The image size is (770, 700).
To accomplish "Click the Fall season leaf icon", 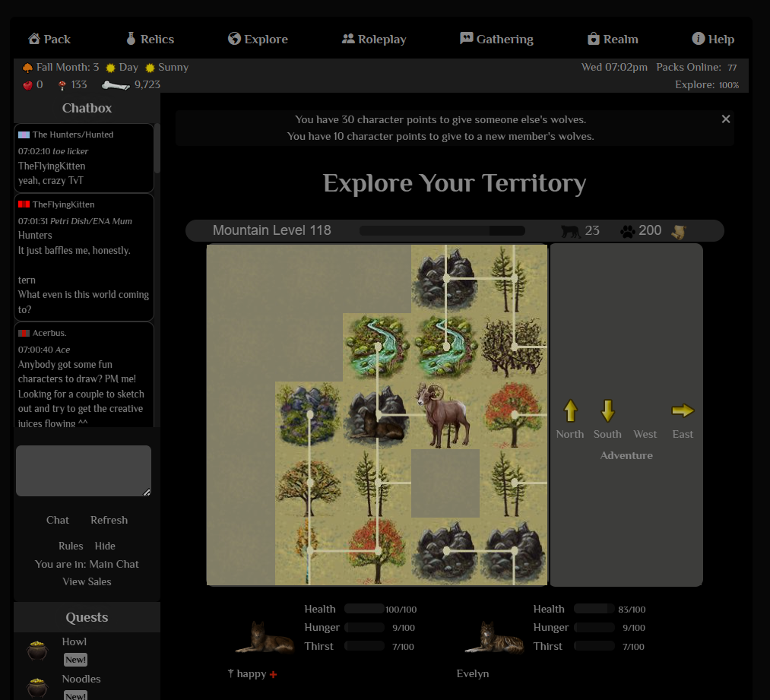I will (27, 68).
